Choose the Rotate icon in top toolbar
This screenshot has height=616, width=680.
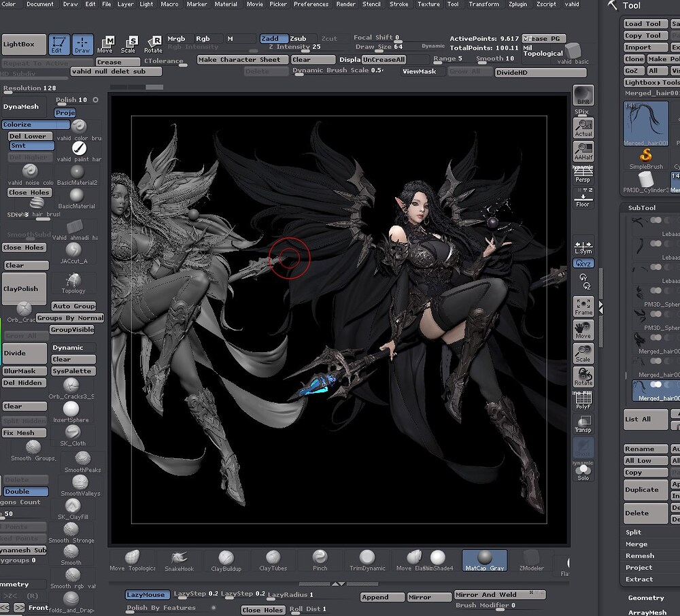click(153, 44)
